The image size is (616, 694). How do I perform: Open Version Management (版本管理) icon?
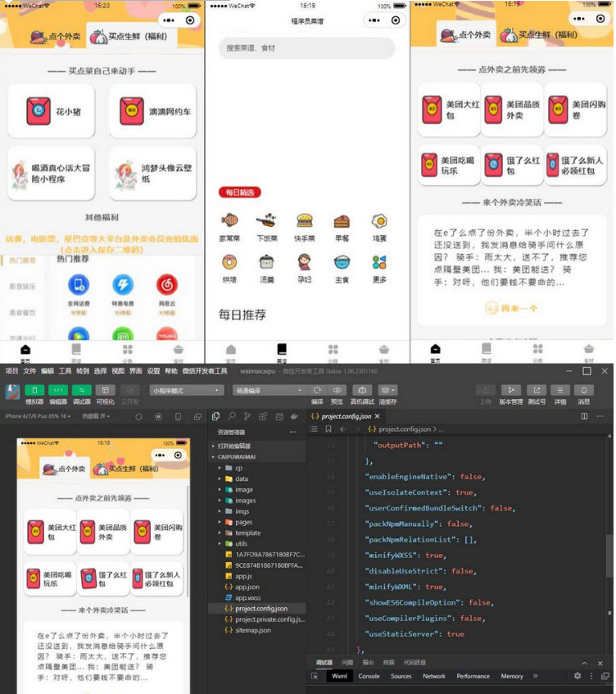510,391
